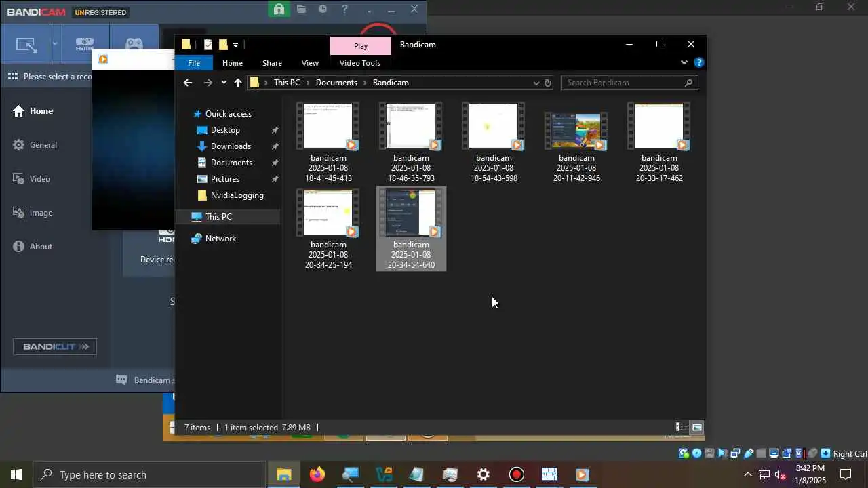
Task: Select Quick access in navigation pane
Action: tap(222, 114)
